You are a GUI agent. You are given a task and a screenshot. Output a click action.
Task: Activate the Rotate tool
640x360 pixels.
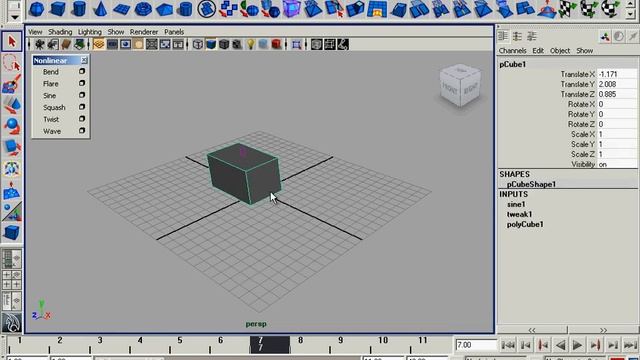(x=12, y=126)
